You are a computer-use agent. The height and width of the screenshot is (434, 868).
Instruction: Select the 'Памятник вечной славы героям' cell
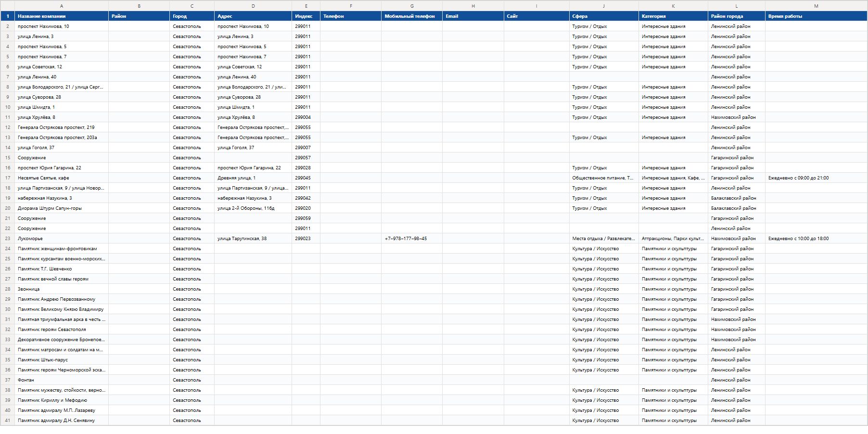pos(62,279)
